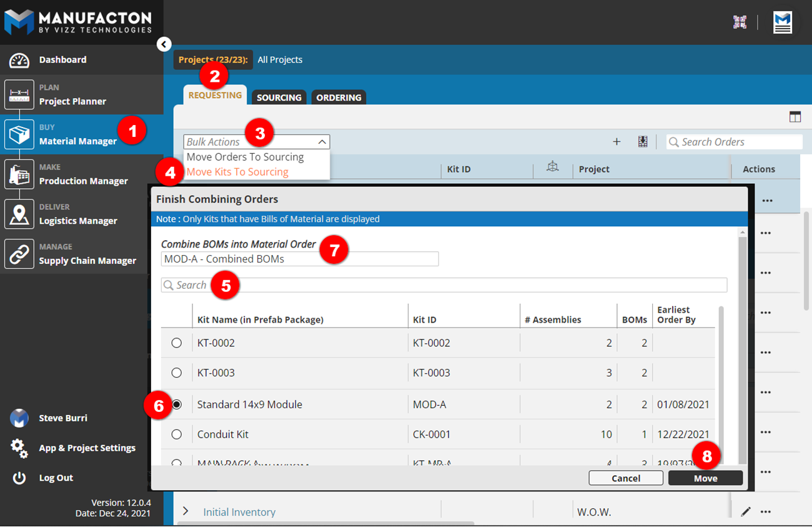Screen dimensions: 812x527
Task: Select the Conduit Kit radio button
Action: 177,434
